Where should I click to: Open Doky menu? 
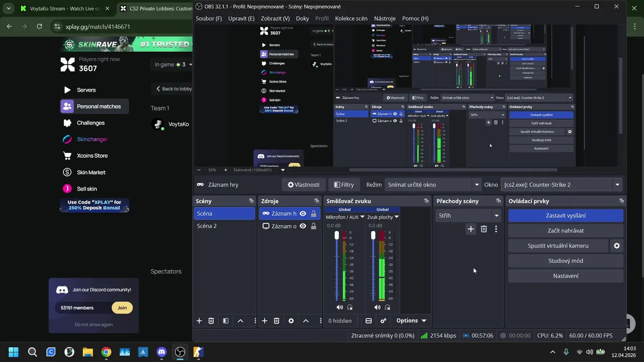[x=303, y=18]
